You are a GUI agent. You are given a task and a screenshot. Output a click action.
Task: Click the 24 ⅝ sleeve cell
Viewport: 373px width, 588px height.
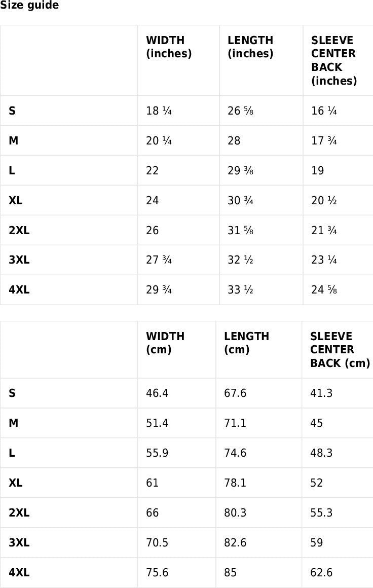[x=324, y=290]
